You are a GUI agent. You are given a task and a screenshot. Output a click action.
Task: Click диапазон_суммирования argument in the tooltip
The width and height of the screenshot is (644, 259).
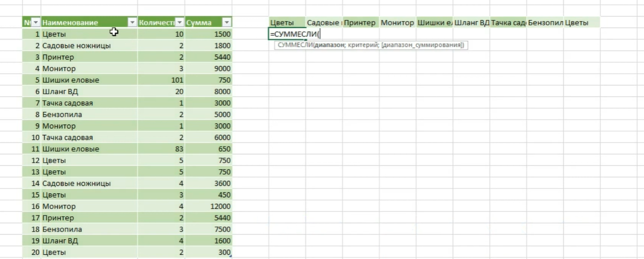pos(423,46)
